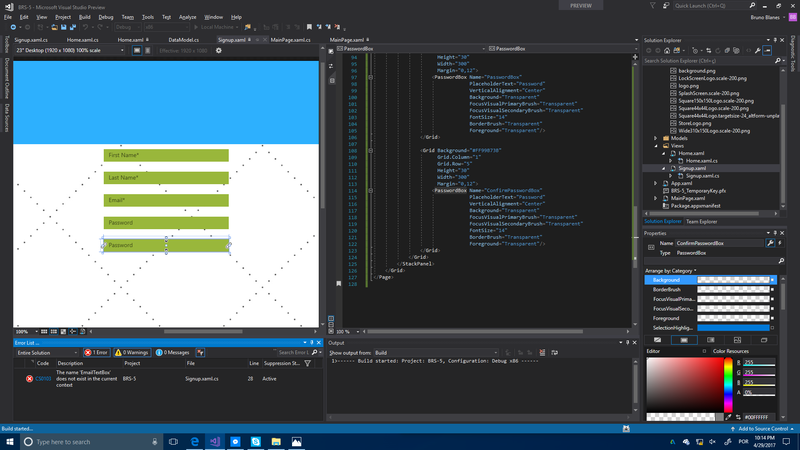Open the device size dropdown '23" Desktop'

point(65,50)
